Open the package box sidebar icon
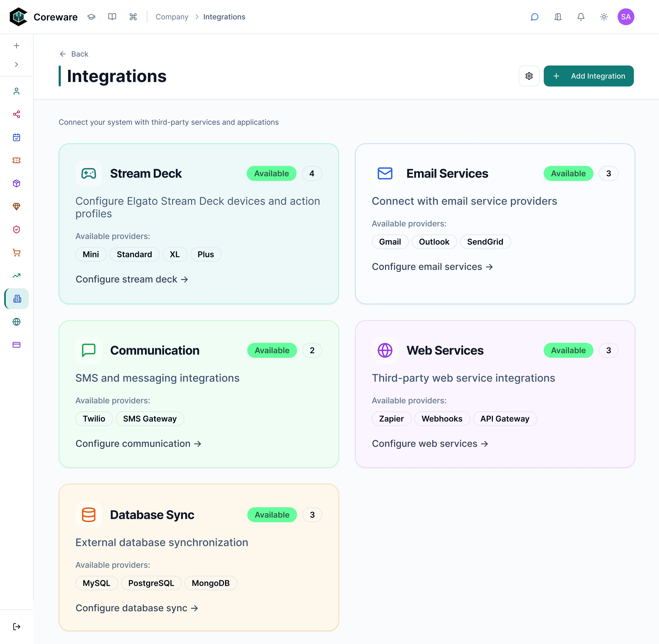The image size is (659, 644). coord(17,183)
